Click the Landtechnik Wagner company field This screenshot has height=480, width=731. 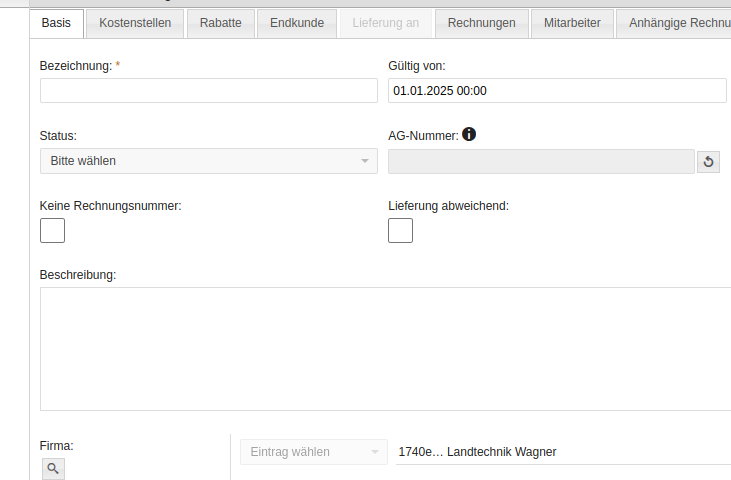point(560,452)
